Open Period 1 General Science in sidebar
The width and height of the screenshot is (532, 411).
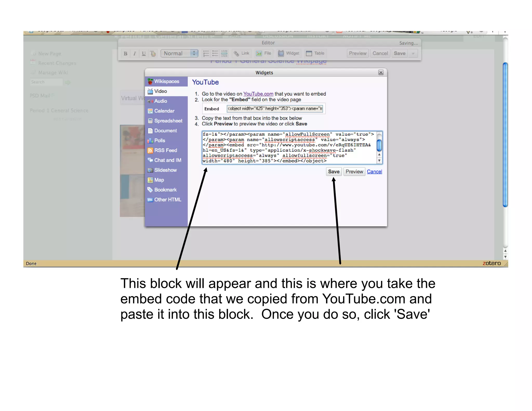click(x=59, y=110)
